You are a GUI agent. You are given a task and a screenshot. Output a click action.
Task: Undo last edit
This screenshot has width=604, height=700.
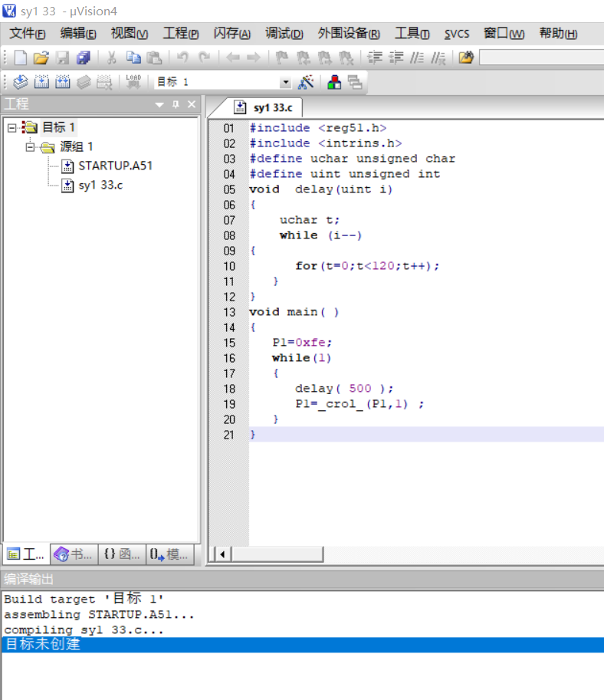[x=182, y=58]
